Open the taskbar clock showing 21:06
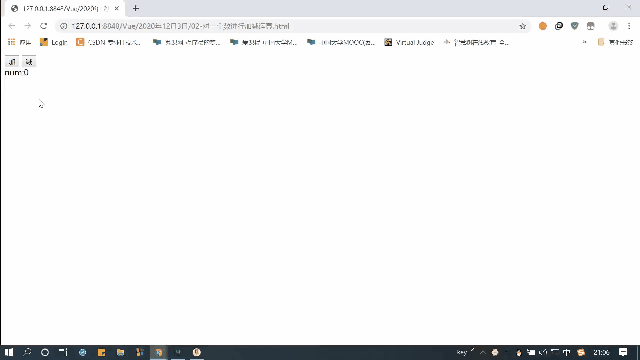This screenshot has width=640, height=360. pos(601,352)
